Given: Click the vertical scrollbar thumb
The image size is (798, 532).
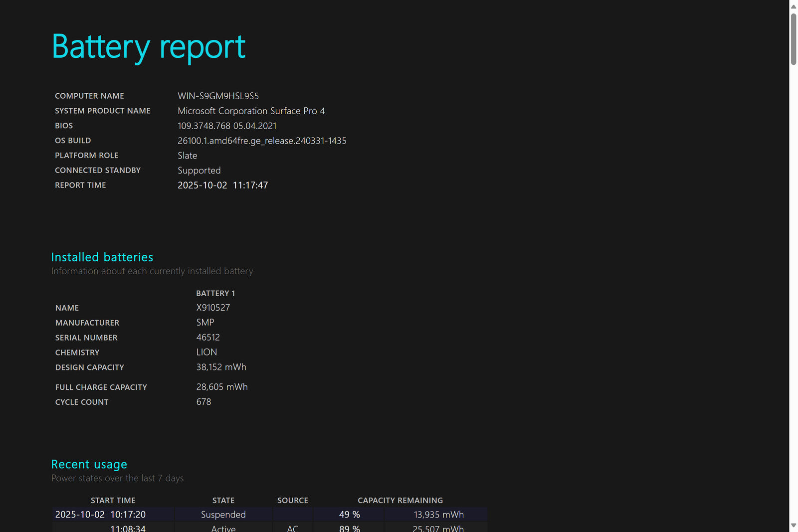Looking at the screenshot, I should (x=793, y=39).
